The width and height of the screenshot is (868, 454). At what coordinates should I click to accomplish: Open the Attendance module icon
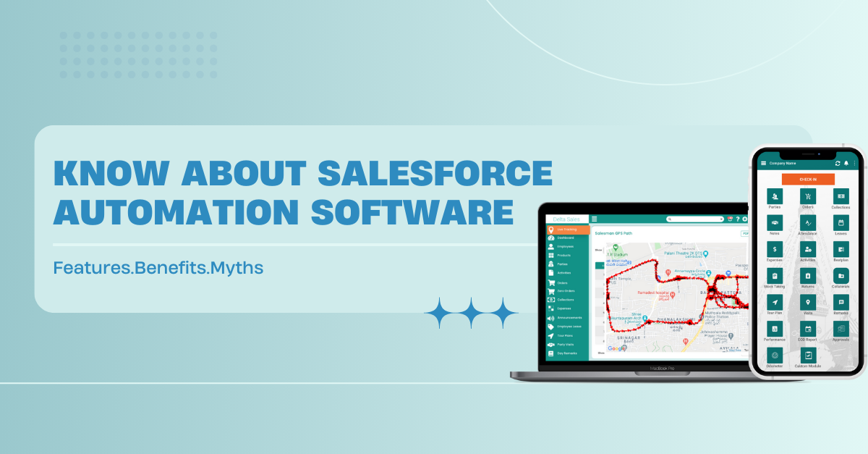[x=808, y=222]
